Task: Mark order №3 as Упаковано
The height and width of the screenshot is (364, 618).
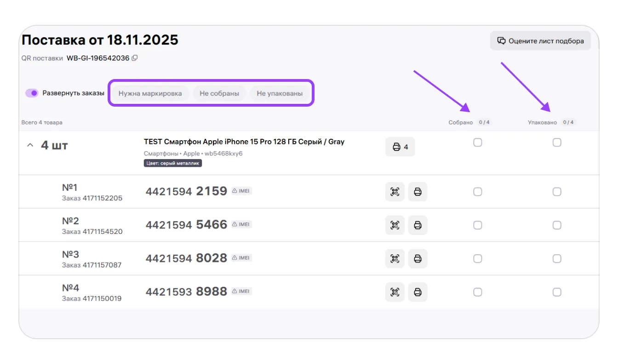Action: pos(557,259)
